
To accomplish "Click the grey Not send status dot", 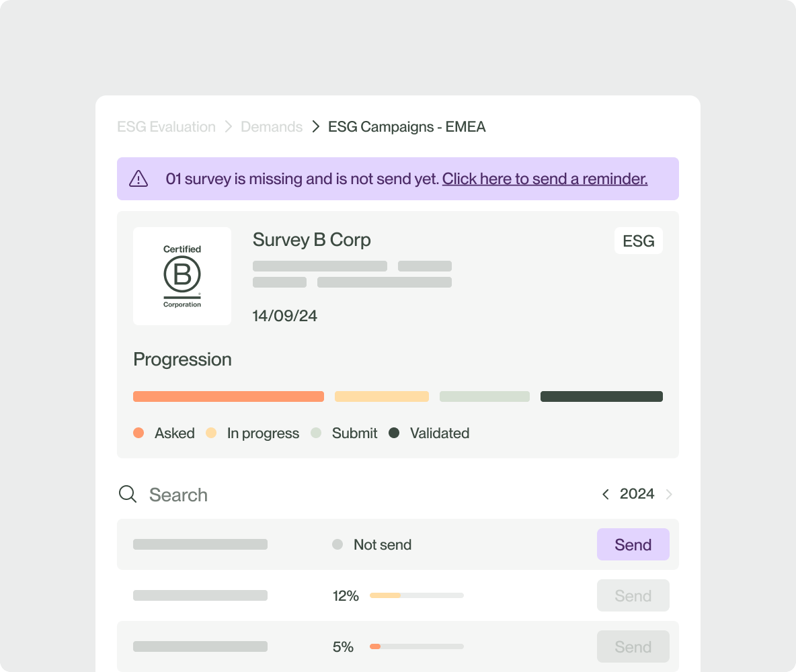I will tap(337, 545).
